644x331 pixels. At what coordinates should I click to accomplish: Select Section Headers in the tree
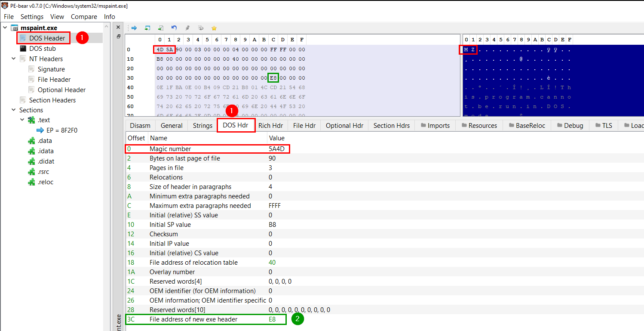pos(52,100)
